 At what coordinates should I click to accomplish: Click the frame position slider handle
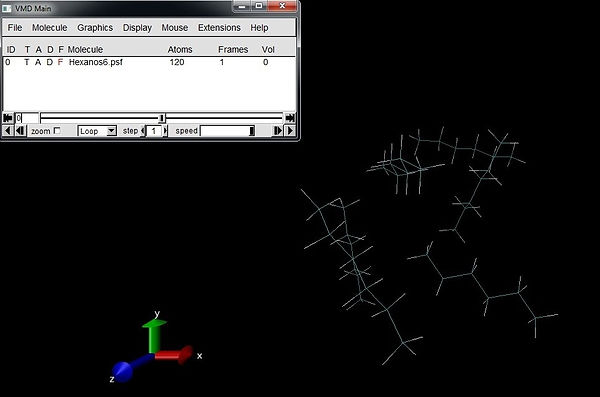162,118
